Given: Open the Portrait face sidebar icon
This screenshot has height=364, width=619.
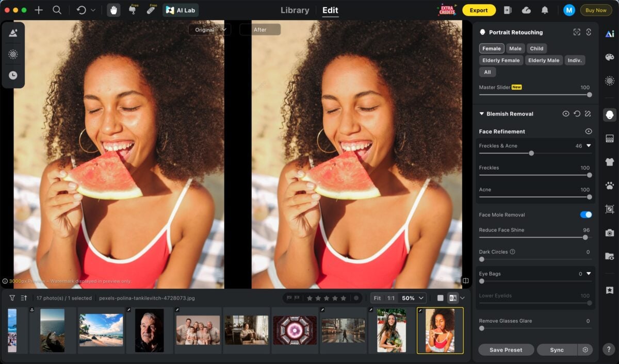Looking at the screenshot, I should [610, 114].
